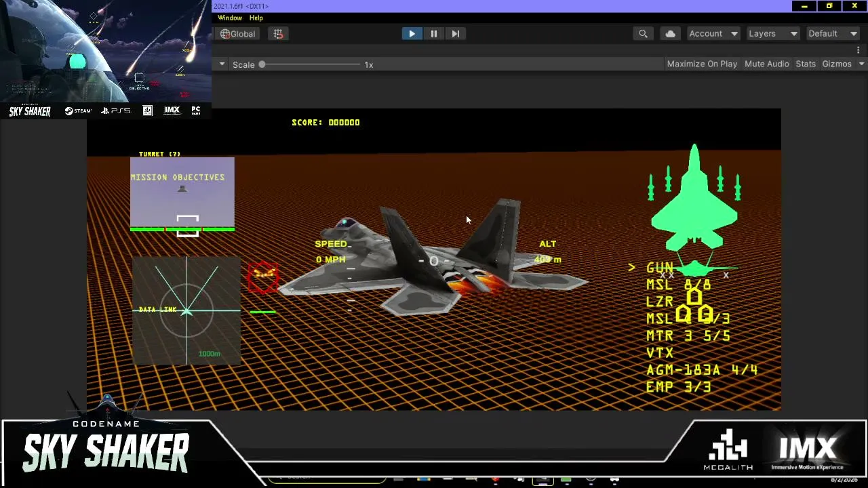Click the 1x scale value
The image size is (868, 488).
coord(369,64)
